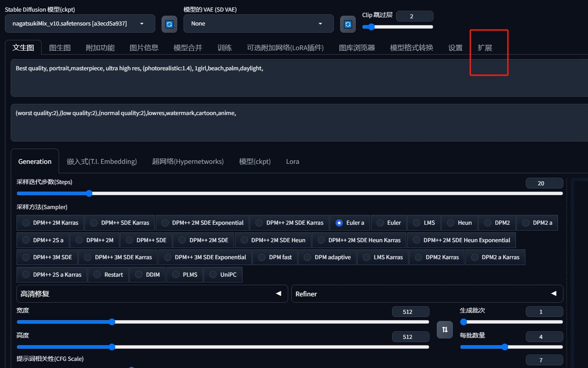Image resolution: width=588 pixels, height=368 pixels.
Task: Select DPM++ SDE Karras sampler
Action: (x=119, y=223)
